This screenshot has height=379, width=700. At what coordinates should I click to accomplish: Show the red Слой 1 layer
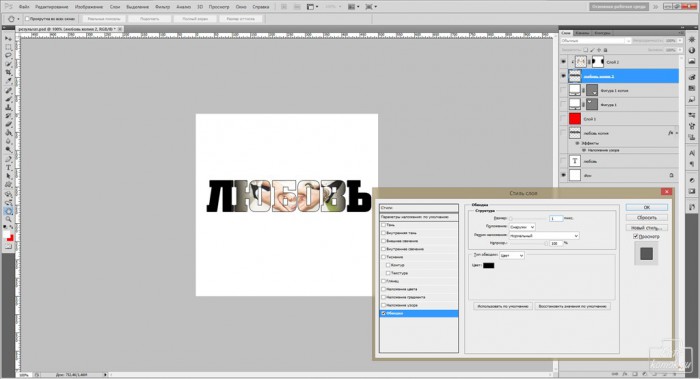563,119
